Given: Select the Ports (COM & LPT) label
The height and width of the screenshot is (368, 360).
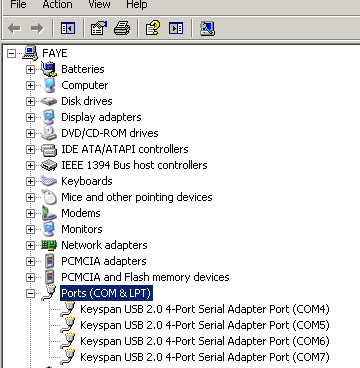Looking at the screenshot, I should click(x=106, y=293).
